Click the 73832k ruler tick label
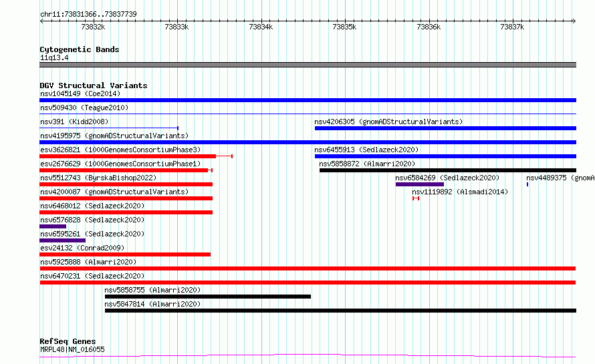Image resolution: width=595 pixels, height=364 pixels. pos(93,27)
